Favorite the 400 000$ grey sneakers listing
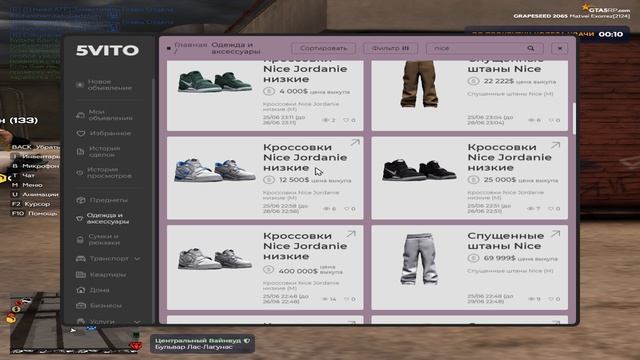Screen dimensions: 640x360 click(x=347, y=299)
